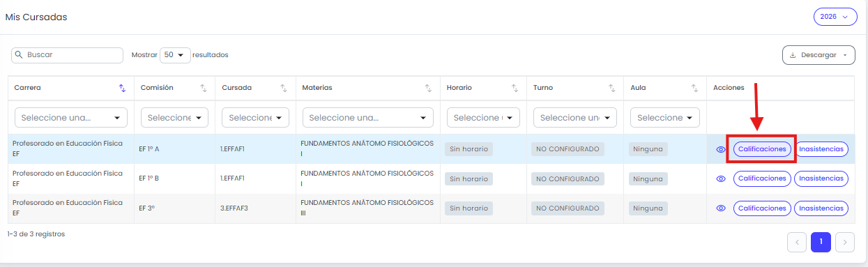Click the 1-3 de 3 registros text

pyautogui.click(x=36, y=234)
